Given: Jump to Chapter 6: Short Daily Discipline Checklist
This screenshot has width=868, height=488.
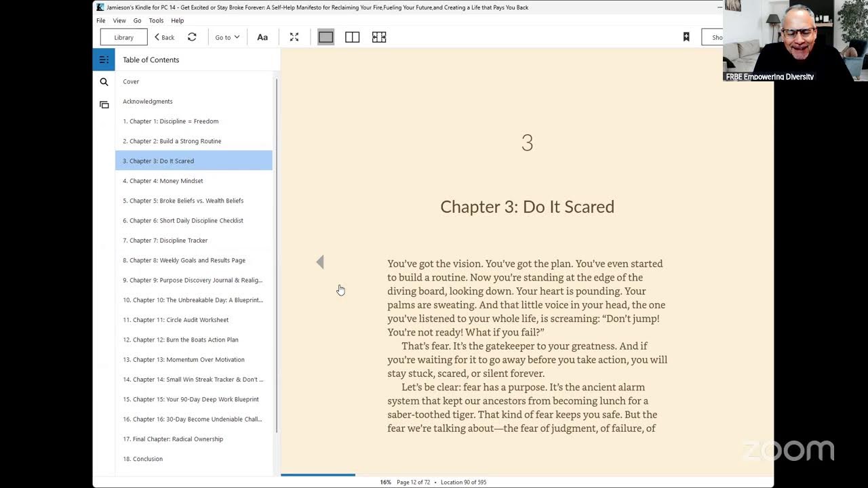Looking at the screenshot, I should click(x=193, y=220).
